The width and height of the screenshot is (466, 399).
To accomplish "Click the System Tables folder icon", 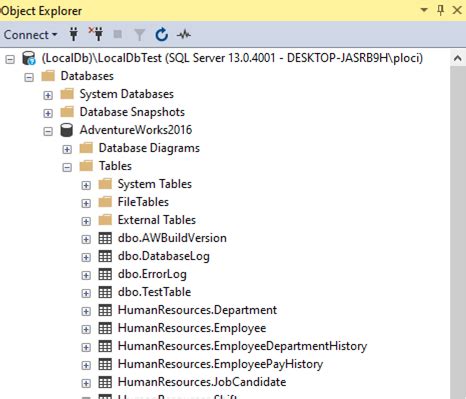I will [105, 184].
